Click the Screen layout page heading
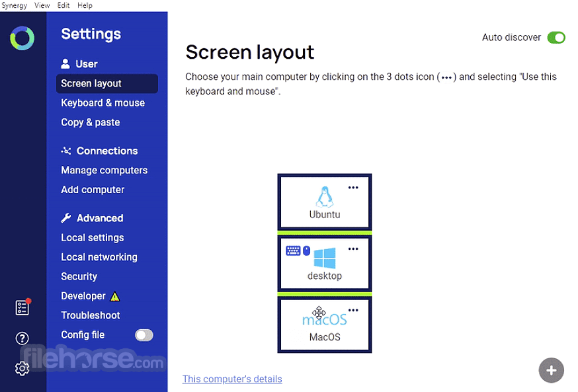 pyautogui.click(x=250, y=52)
